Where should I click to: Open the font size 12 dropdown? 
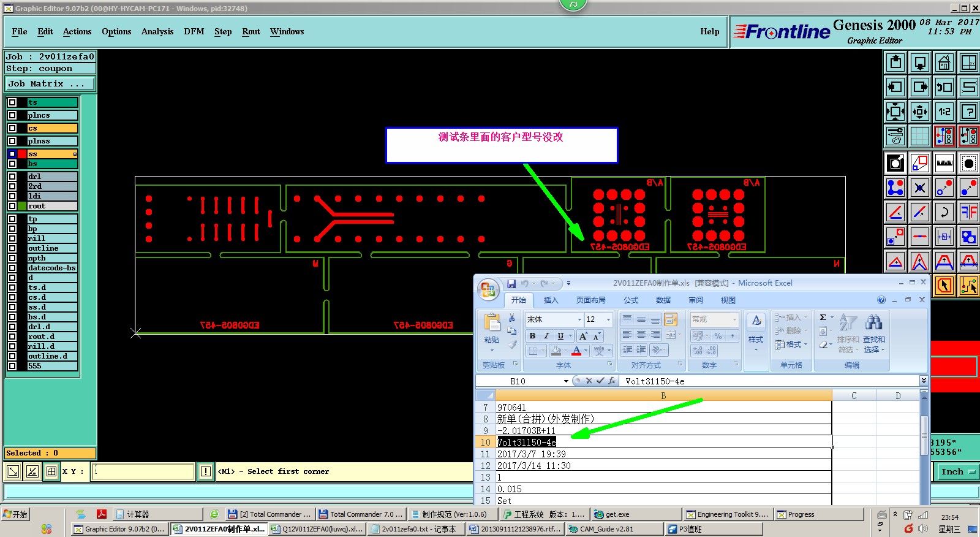[608, 319]
